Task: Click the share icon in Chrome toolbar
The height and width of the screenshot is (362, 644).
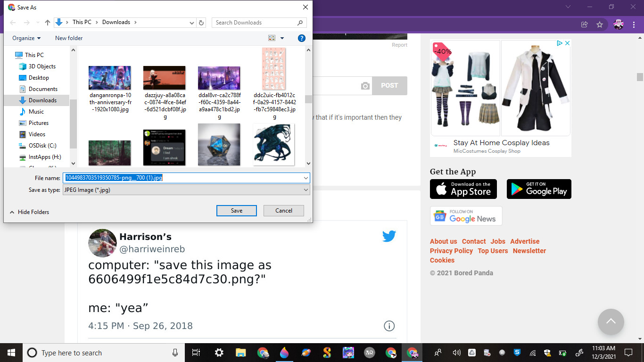Action: point(585,25)
